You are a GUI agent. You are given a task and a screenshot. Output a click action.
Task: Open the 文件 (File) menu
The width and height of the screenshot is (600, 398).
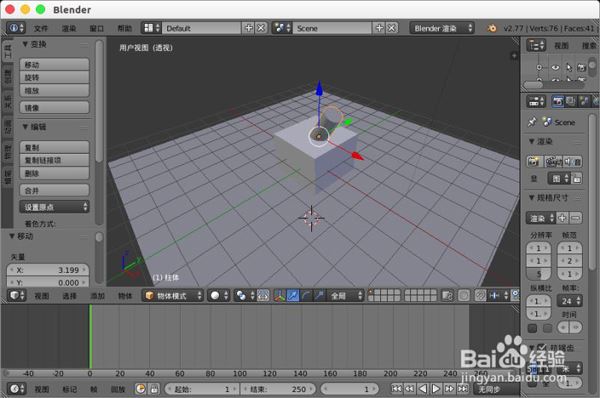(41, 28)
